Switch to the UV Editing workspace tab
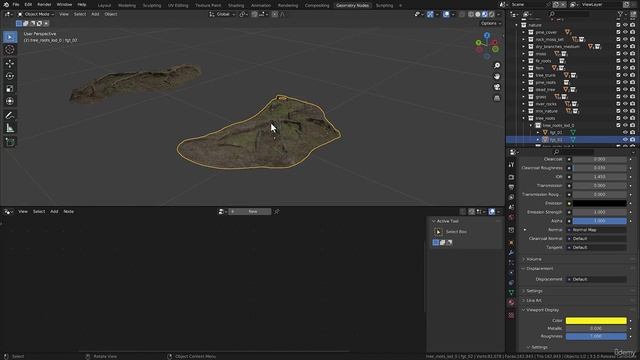 click(x=178, y=6)
